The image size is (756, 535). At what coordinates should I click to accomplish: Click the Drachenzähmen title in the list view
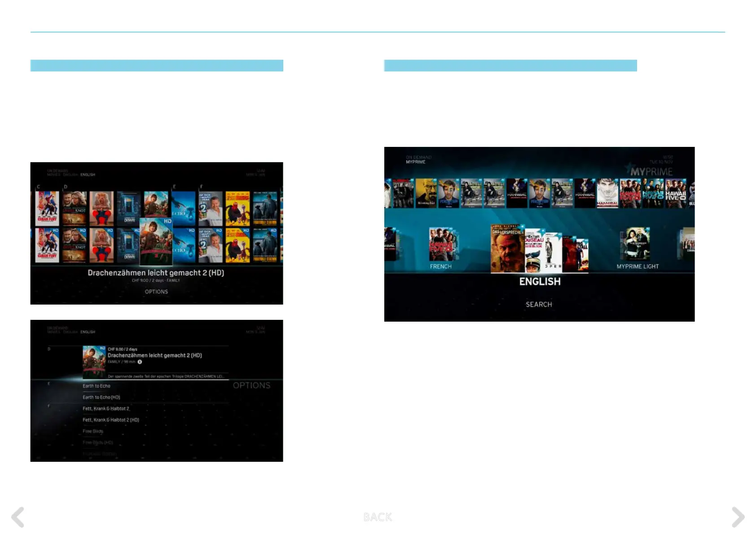(155, 355)
